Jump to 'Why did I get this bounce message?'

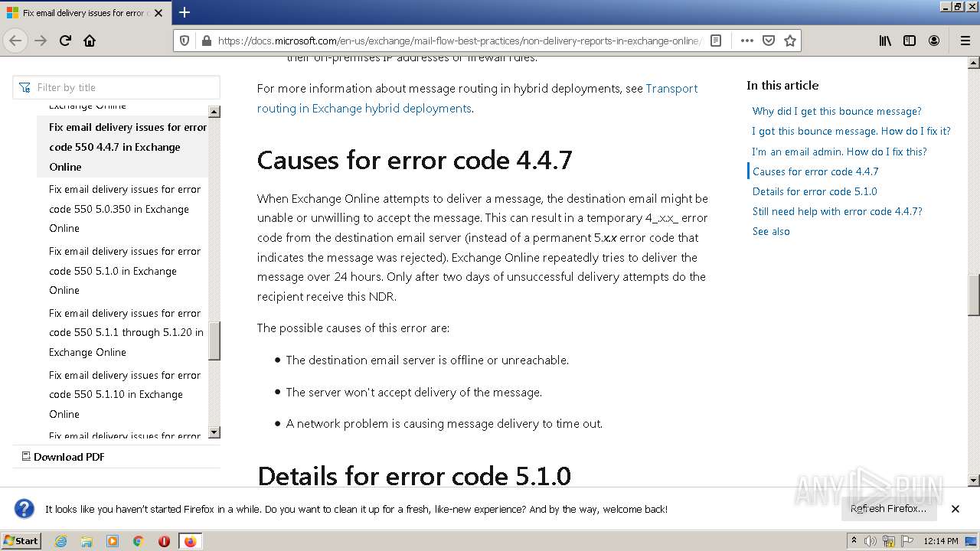837,111
